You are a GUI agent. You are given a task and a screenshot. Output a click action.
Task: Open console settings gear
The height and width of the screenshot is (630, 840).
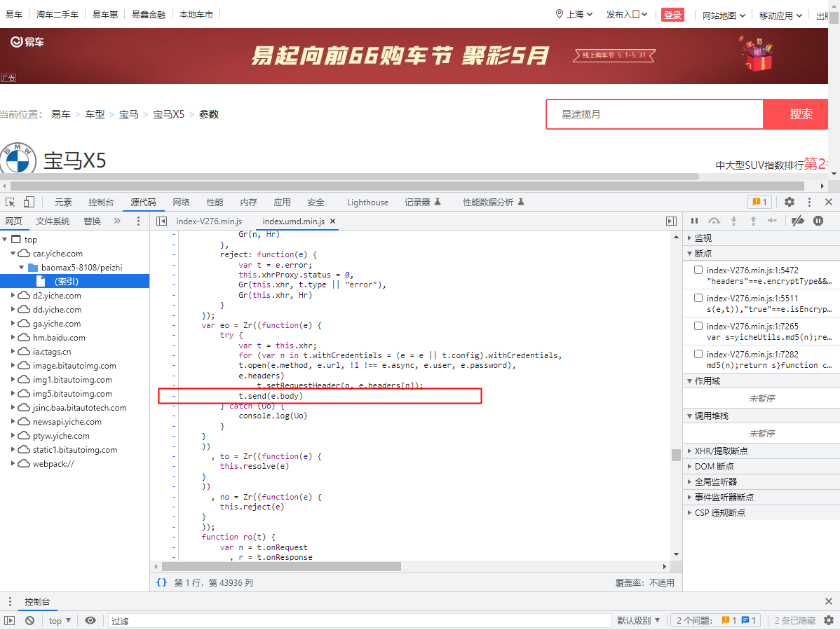tap(829, 620)
